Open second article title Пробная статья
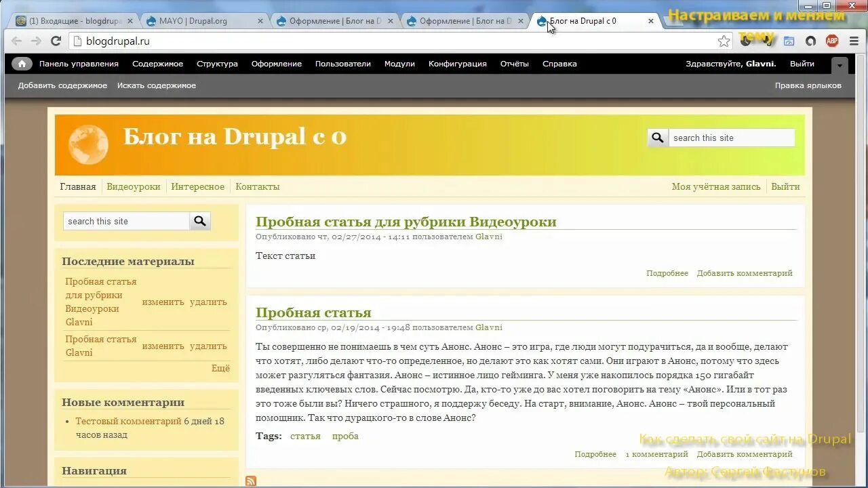 (313, 312)
